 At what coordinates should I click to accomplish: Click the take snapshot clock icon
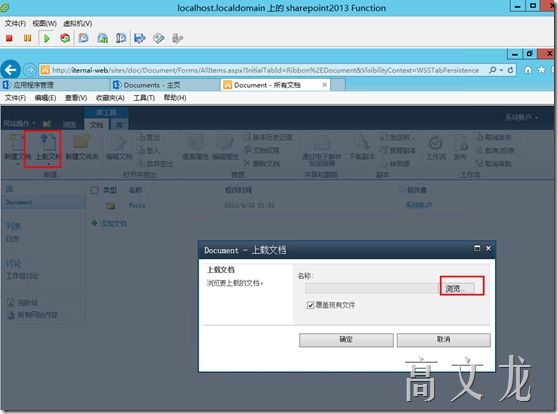(83, 38)
